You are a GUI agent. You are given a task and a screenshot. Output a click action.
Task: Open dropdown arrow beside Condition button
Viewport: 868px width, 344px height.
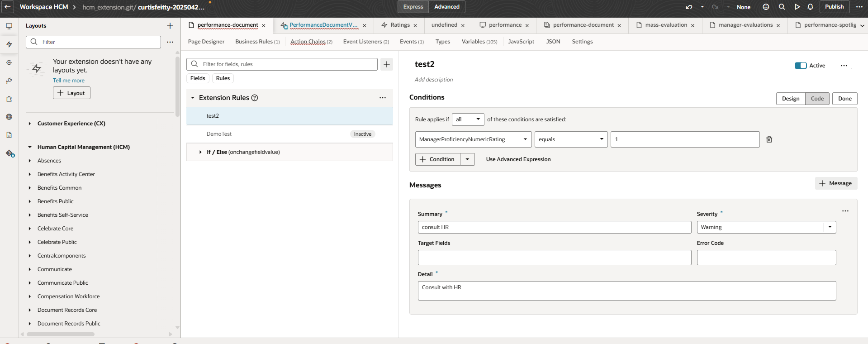(467, 159)
